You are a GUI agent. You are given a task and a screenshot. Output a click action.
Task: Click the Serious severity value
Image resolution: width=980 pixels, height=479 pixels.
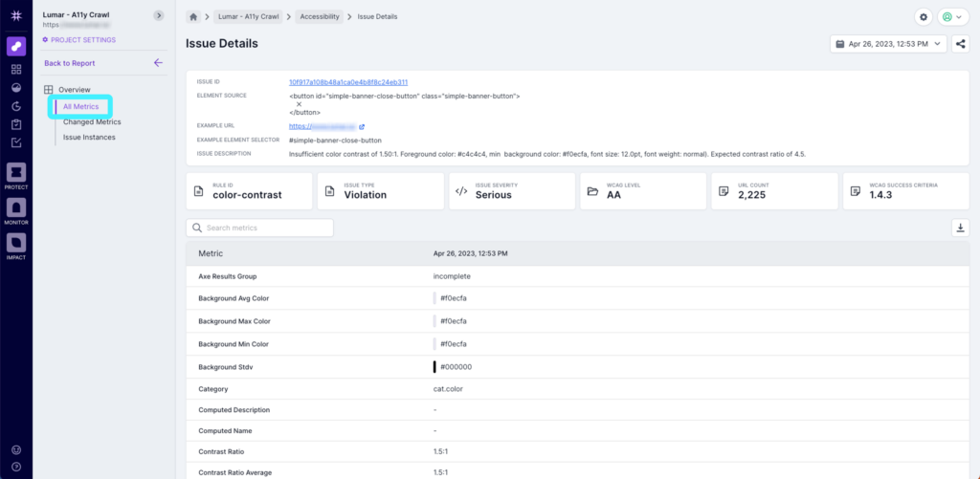click(x=493, y=195)
